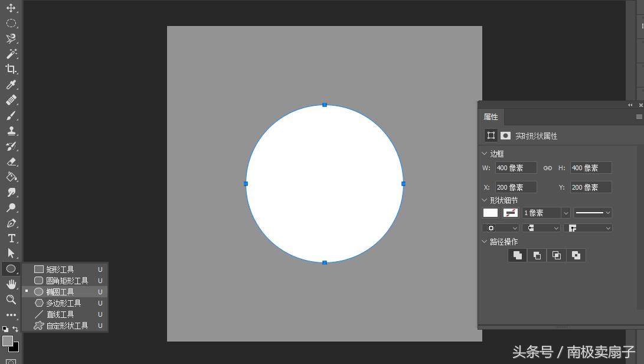Select the Hand tool
644x364 pixels.
tap(11, 284)
